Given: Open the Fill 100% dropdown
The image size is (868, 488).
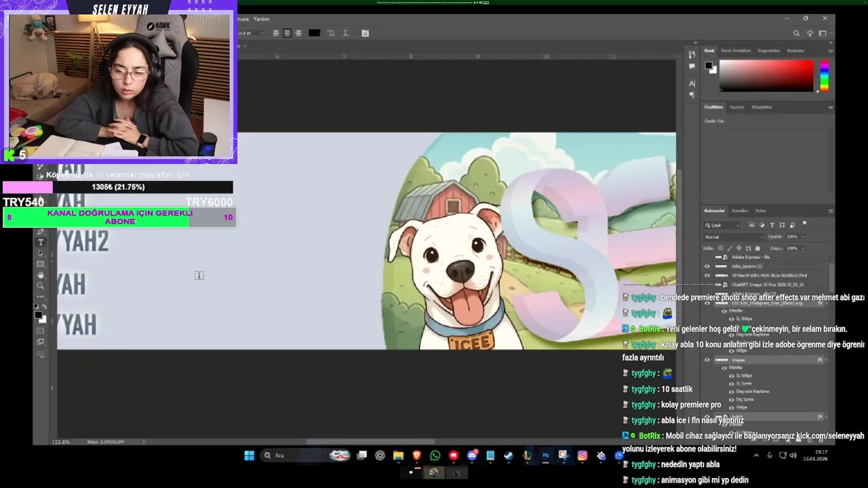Looking at the screenshot, I should [x=803, y=248].
